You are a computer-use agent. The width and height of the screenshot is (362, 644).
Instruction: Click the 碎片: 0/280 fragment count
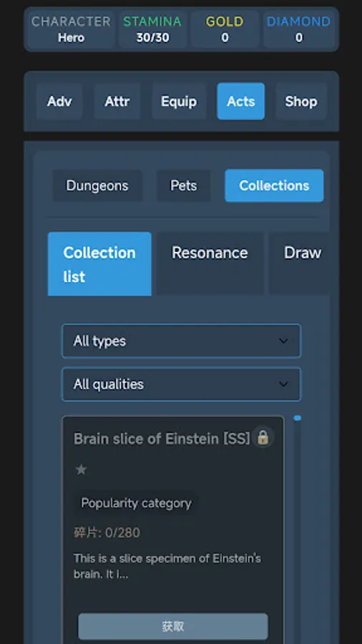tap(107, 532)
